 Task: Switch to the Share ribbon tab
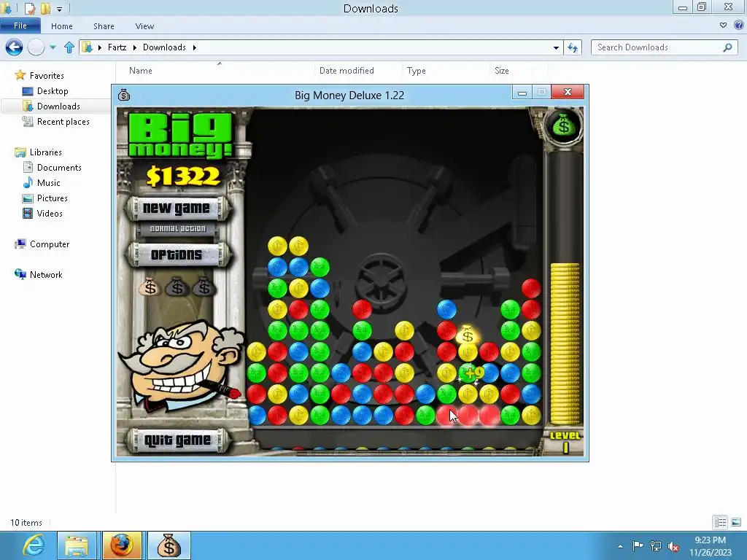[104, 26]
